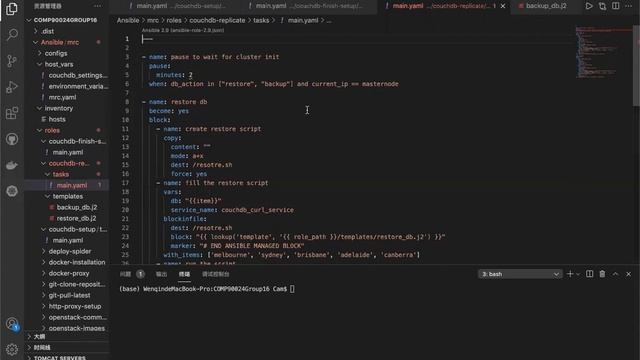Collapse the templates folder

67,196
